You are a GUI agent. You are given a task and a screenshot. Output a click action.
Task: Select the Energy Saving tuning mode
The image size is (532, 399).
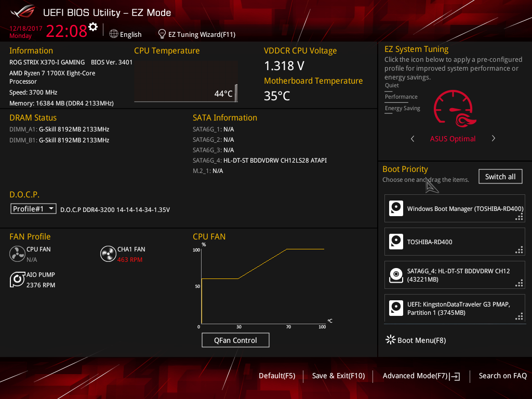coord(403,108)
